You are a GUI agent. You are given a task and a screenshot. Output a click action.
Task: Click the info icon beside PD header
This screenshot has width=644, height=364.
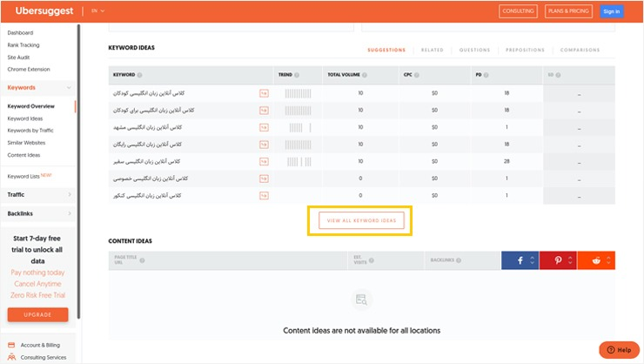[486, 75]
